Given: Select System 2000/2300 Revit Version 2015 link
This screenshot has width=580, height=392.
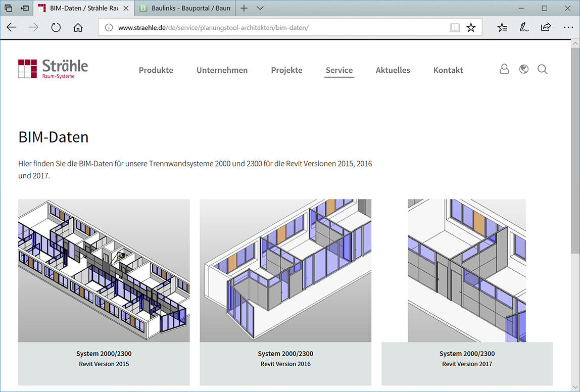Looking at the screenshot, I should (104, 359).
